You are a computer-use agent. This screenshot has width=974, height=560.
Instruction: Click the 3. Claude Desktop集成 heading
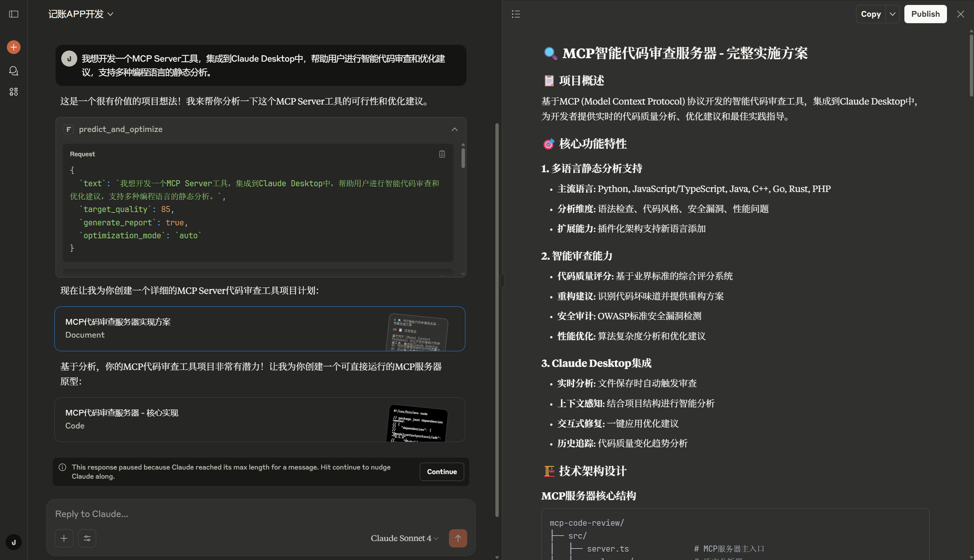coord(596,363)
